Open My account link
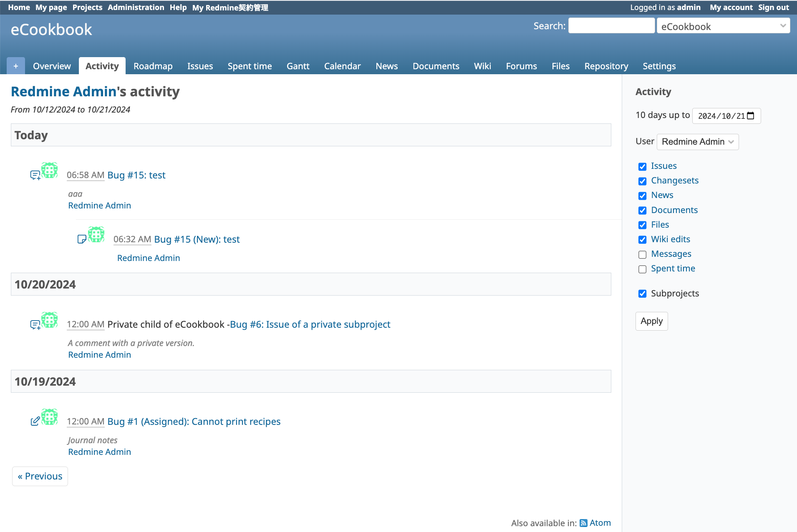This screenshot has height=532, width=797. [731, 7]
